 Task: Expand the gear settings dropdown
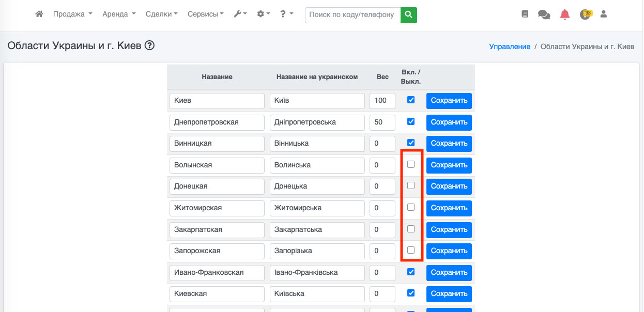tap(264, 14)
